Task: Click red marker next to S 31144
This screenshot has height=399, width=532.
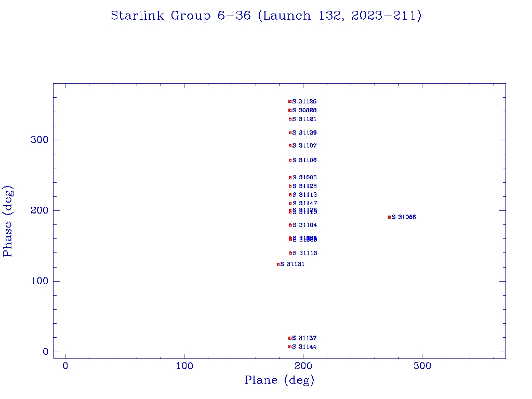Action: coord(290,347)
